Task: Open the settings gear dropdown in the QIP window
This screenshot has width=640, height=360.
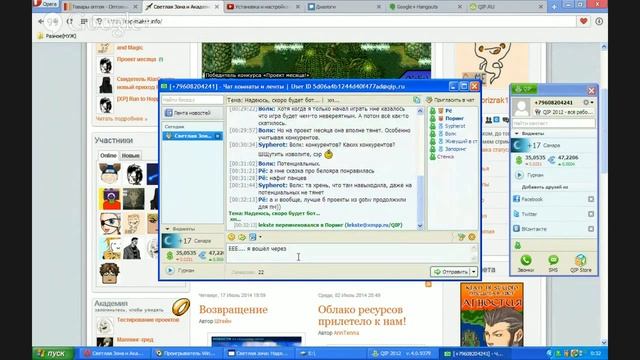Action: 588,102
